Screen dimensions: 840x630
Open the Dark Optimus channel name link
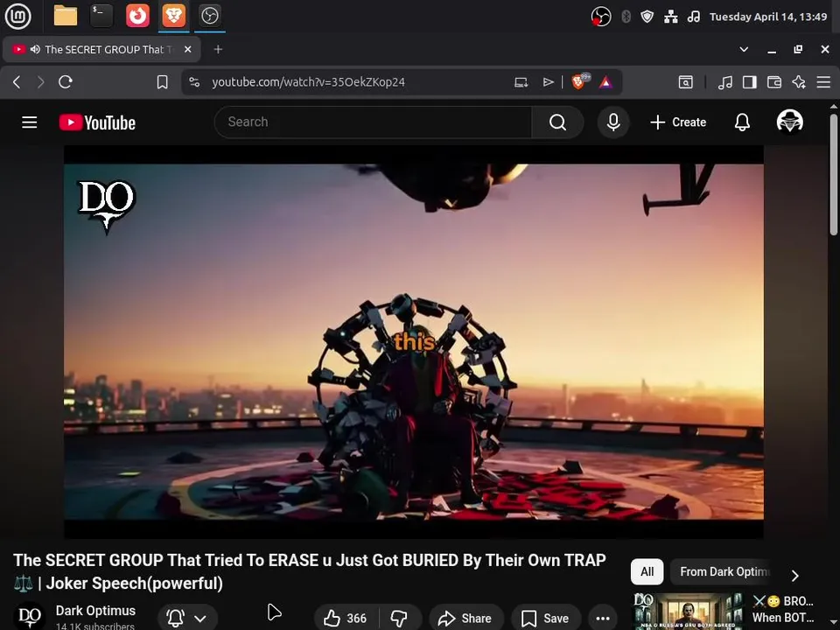click(x=95, y=611)
